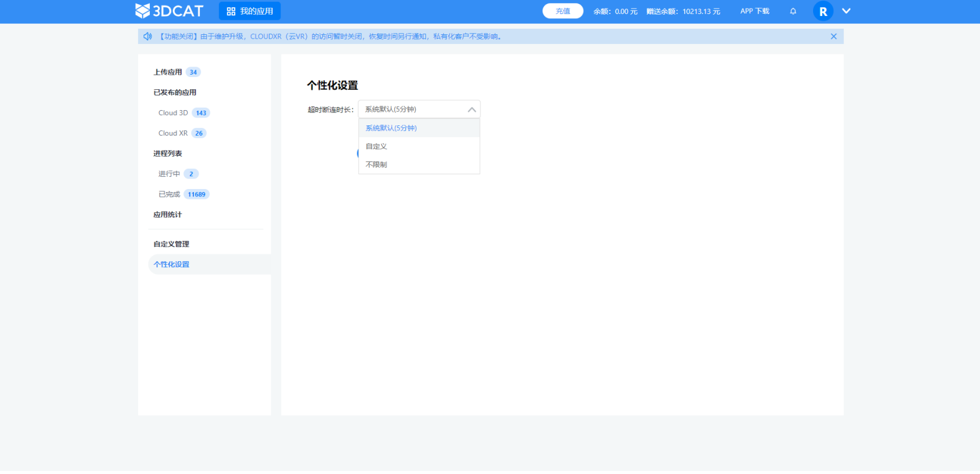Select 已完成 process list
The image size is (980, 474).
pyautogui.click(x=169, y=194)
